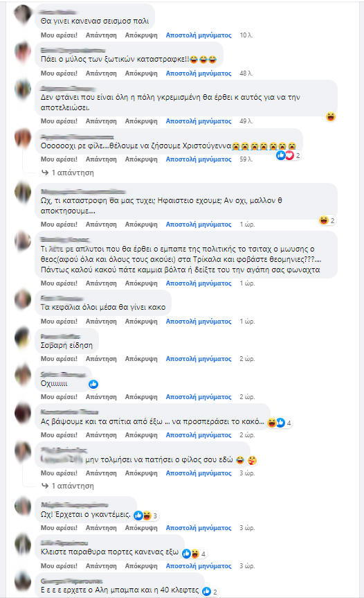
Task: Click the 3 ώρ. timestamp under Κλειστε παραθυρα
Action: coord(247,566)
